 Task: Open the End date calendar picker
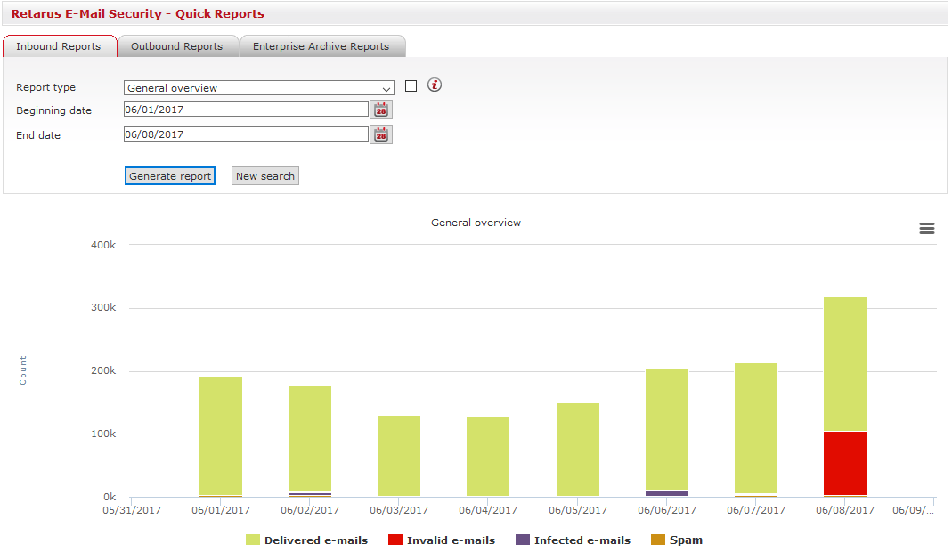coord(381,135)
